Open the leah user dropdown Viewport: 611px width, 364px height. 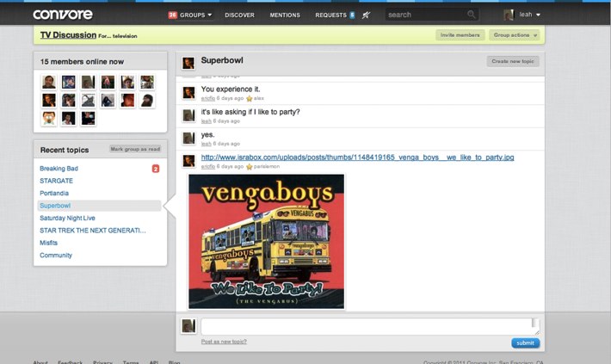[529, 15]
